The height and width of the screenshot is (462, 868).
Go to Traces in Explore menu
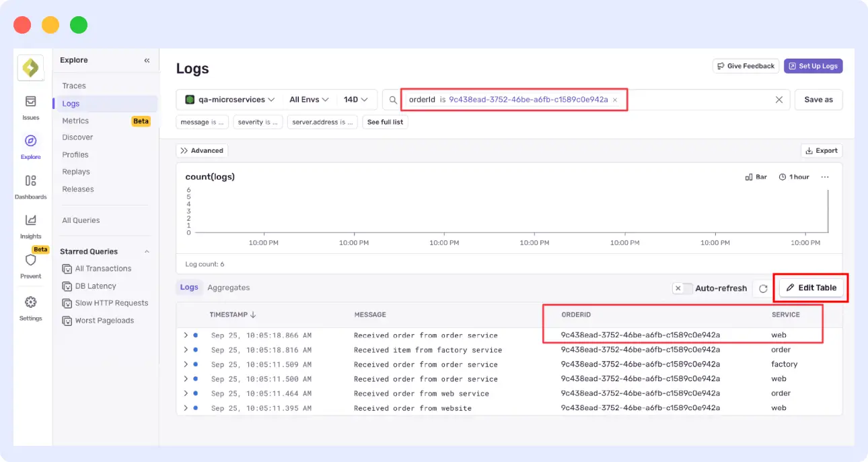[x=74, y=86]
